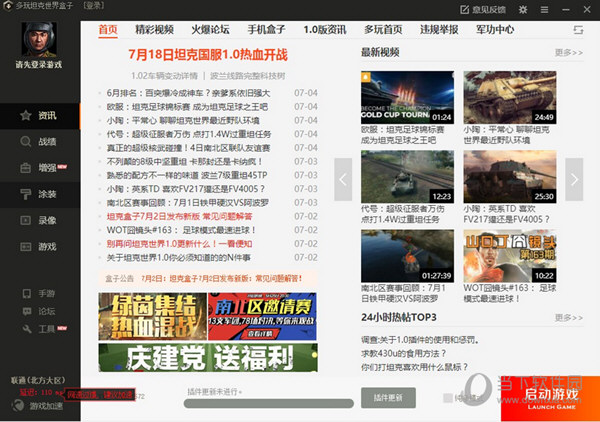
Task: Click the 插件更新 button
Action: 388,398
